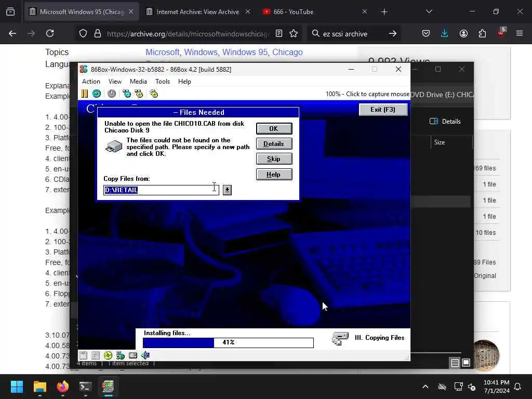The width and height of the screenshot is (532, 399).
Task: Open 86Box settings toolbar icon
Action: (154, 94)
